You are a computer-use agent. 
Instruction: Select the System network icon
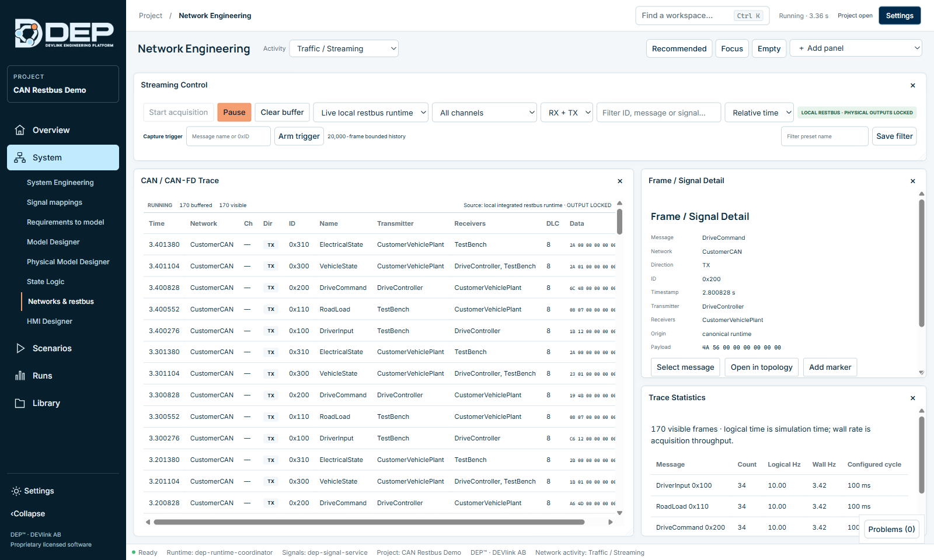[20, 157]
